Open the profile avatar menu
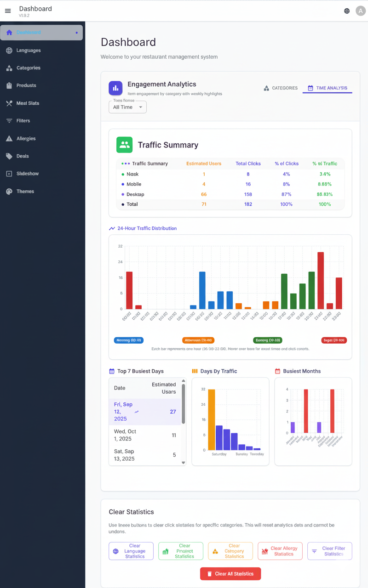Viewport: 368px width, 588px height. click(360, 11)
